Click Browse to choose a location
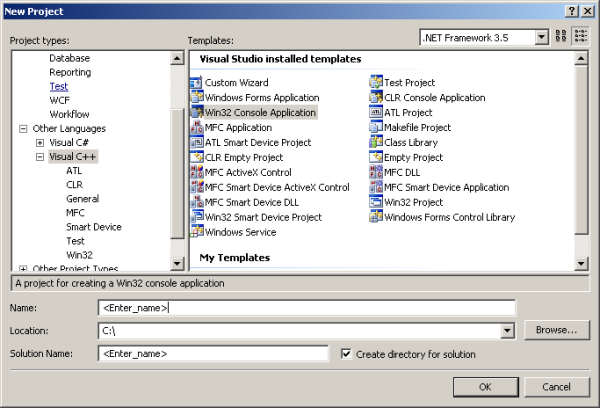Viewport: 600px width, 408px height. click(x=556, y=330)
